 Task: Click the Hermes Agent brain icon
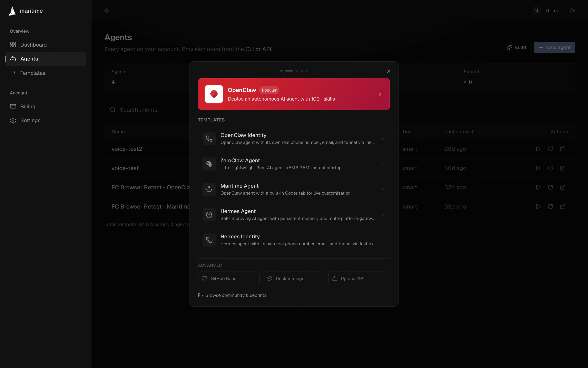click(209, 215)
